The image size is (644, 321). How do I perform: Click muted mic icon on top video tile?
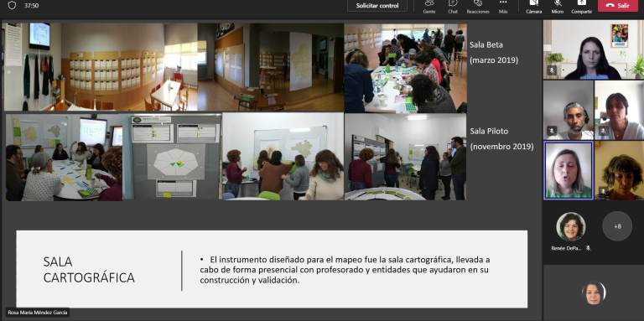tap(552, 70)
